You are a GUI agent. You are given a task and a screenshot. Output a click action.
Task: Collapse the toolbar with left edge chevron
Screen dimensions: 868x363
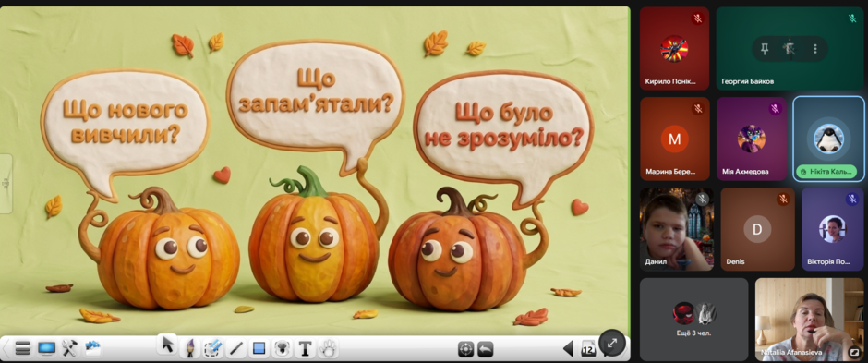(6, 348)
